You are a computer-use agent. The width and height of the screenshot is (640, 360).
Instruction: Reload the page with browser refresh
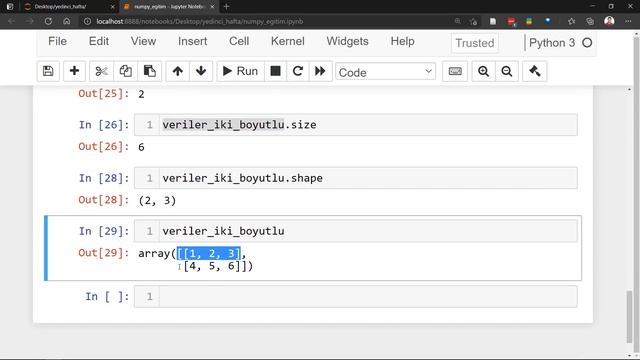point(48,21)
